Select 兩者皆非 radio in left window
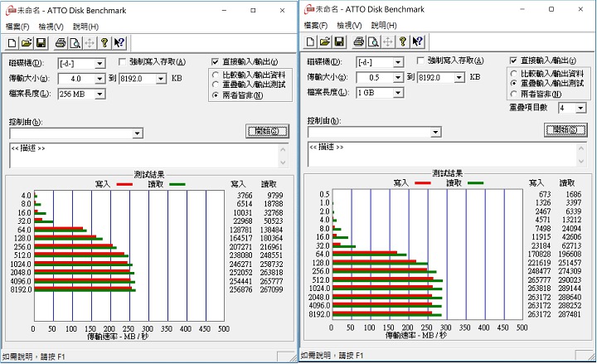 click(x=216, y=95)
